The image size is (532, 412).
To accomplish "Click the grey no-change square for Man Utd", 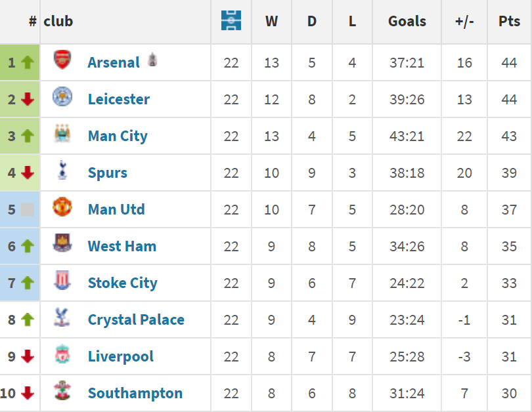I will click(27, 209).
